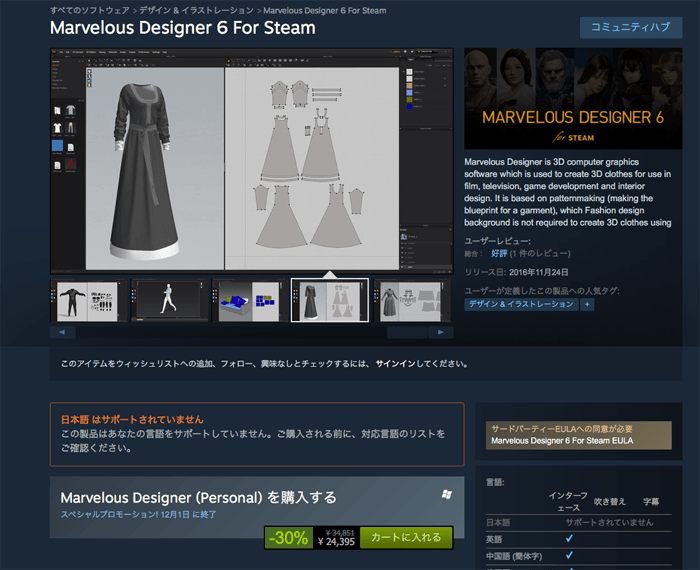Viewport: 700px width, 570px height.
Task: Add a tag with plus button
Action: (587, 304)
